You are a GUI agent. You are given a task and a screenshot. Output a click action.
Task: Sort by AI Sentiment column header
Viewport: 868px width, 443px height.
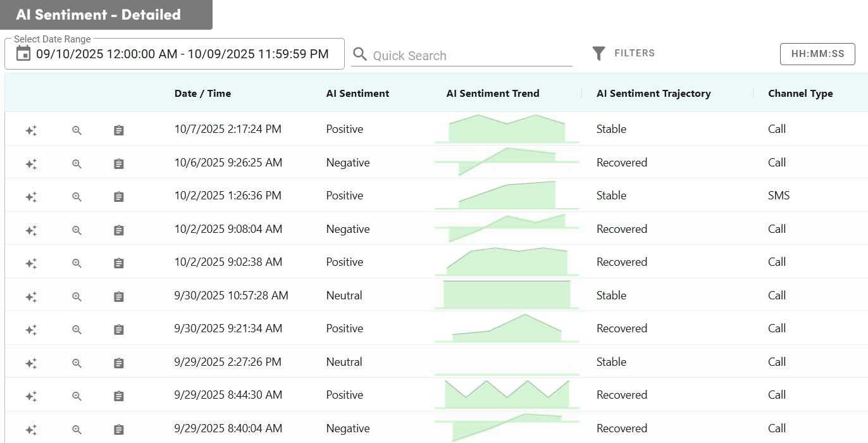[x=357, y=93]
